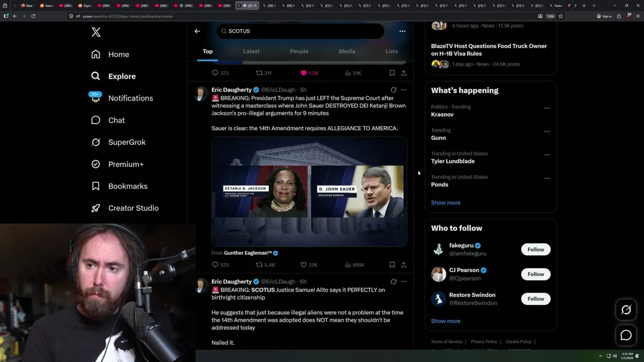The height and width of the screenshot is (362, 644).
Task: Bookmark this page with the star icon
Action: (x=560, y=16)
